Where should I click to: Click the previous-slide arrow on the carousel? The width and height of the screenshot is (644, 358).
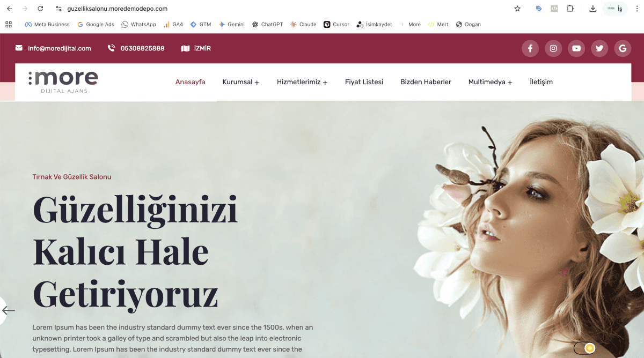(8, 310)
